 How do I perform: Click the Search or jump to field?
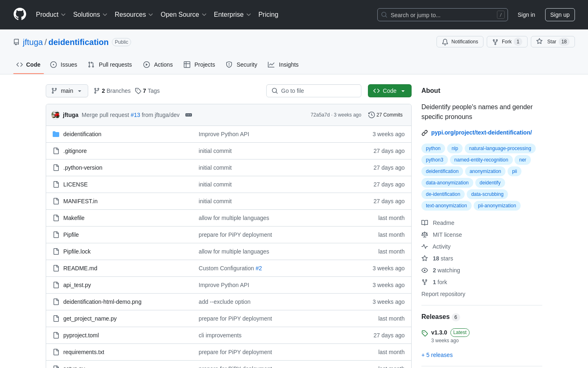pyautogui.click(x=443, y=15)
